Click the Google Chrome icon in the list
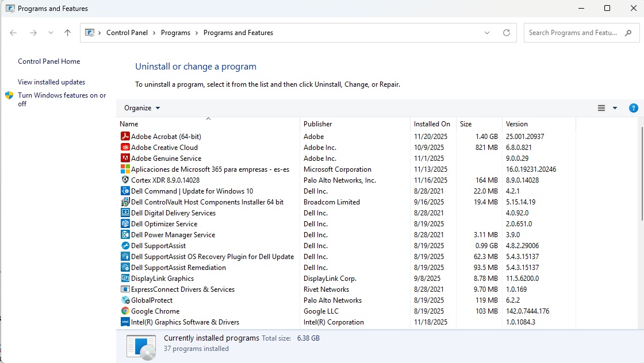The image size is (644, 363). 125,311
